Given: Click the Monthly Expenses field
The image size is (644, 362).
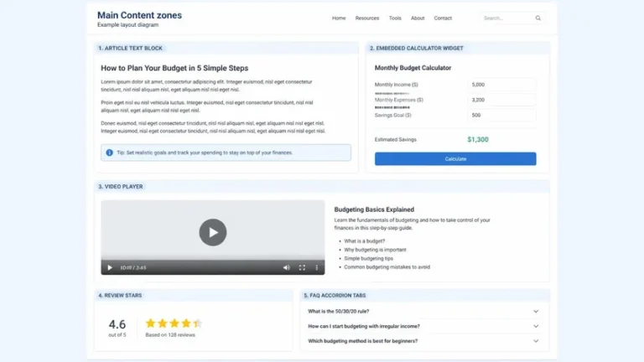Looking at the screenshot, I should (501, 100).
